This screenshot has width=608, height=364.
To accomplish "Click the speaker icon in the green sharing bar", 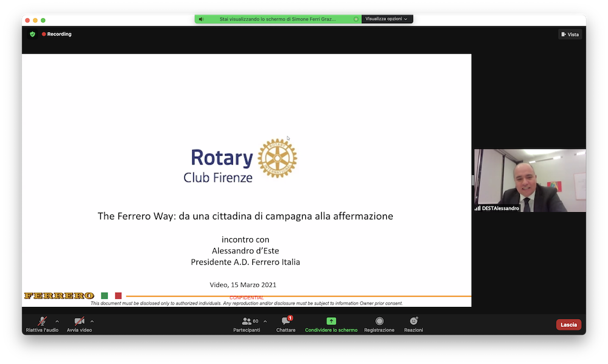I will point(201,19).
